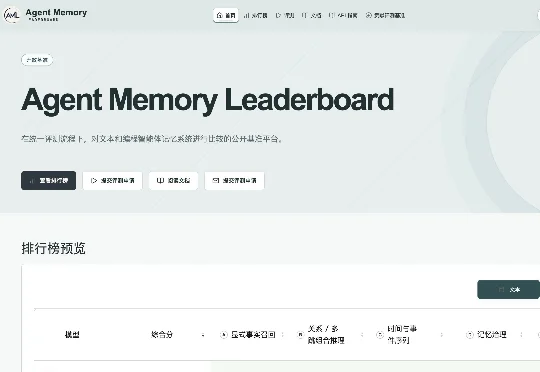Click the icon before 时间与事件序列 header

point(380,334)
